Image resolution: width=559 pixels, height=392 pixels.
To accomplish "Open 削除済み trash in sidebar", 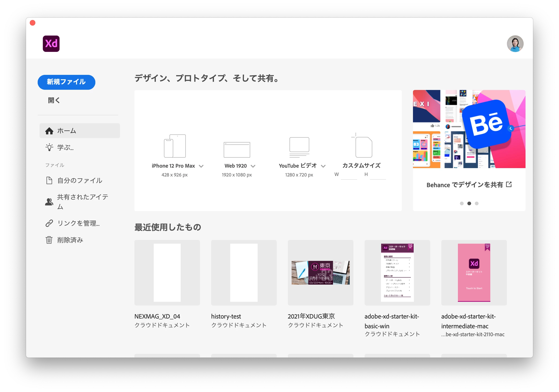I will tap(70, 240).
